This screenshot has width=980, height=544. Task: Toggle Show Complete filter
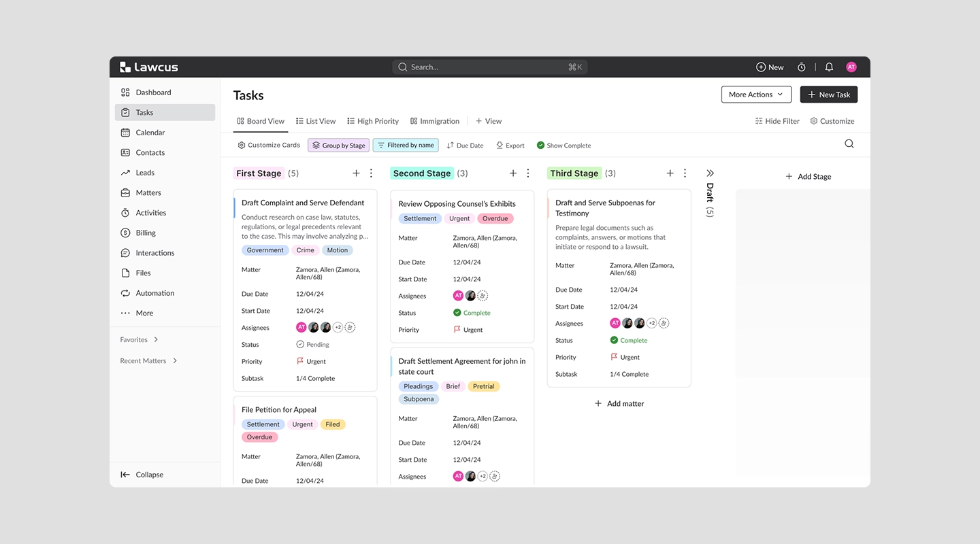[x=563, y=146]
